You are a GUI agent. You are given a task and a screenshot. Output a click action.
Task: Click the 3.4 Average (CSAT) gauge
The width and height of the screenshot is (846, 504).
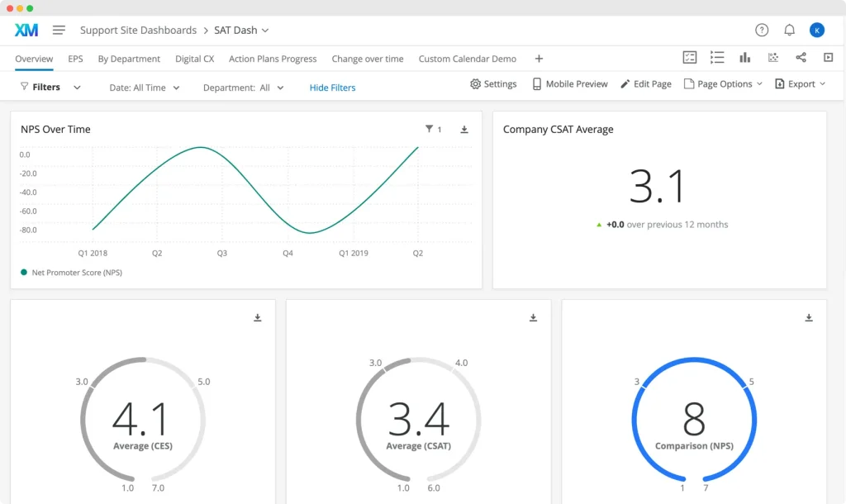(x=418, y=419)
